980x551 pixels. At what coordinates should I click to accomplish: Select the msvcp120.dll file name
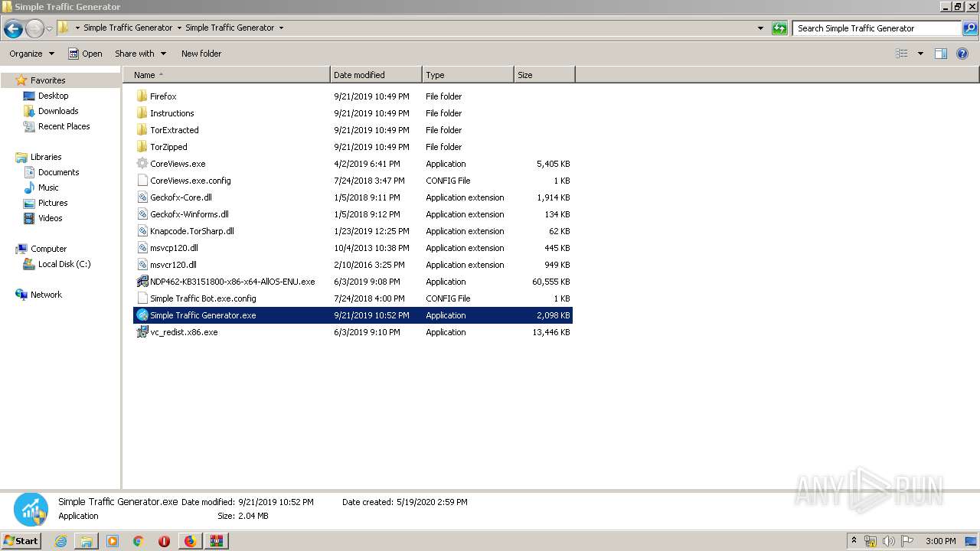click(x=174, y=248)
